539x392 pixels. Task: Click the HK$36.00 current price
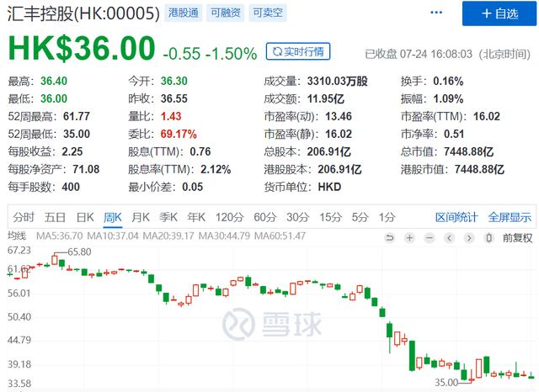point(82,48)
